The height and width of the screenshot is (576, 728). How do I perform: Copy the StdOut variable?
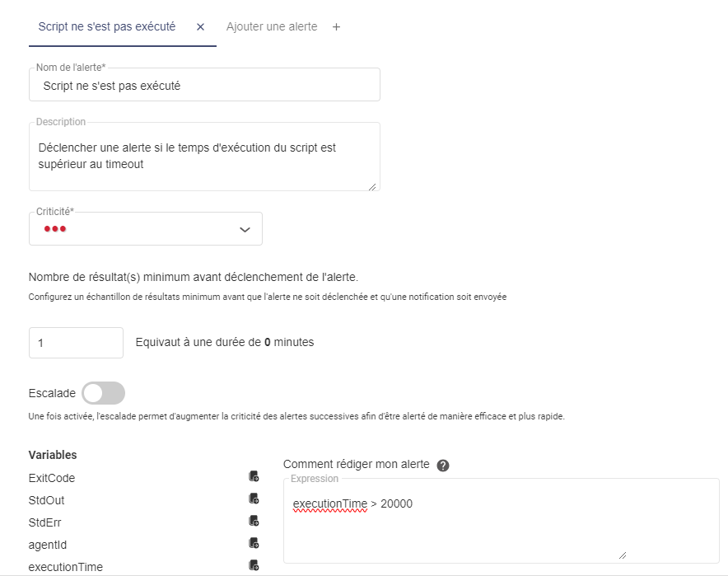click(x=254, y=499)
